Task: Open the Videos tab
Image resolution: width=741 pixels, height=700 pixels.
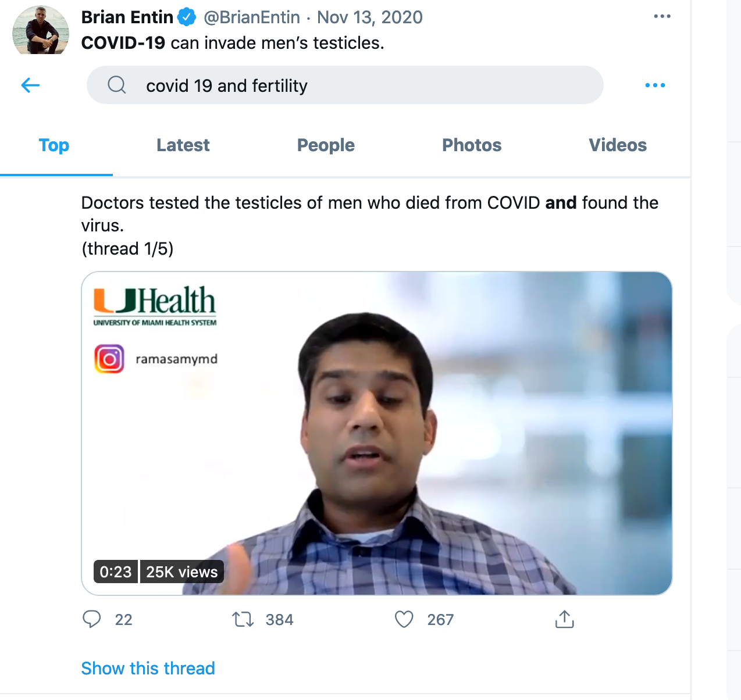Action: 618,145
